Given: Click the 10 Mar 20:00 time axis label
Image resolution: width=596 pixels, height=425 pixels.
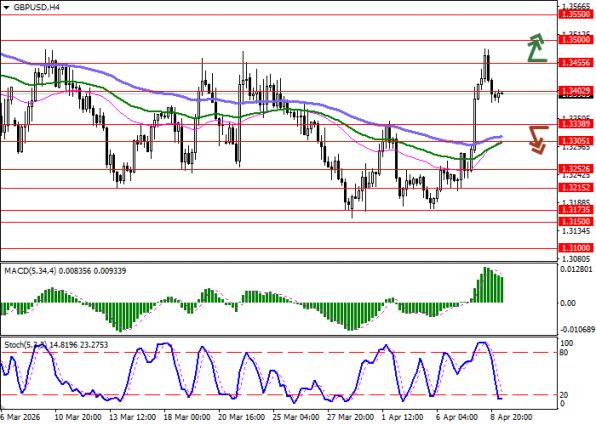Looking at the screenshot, I should [78, 417].
